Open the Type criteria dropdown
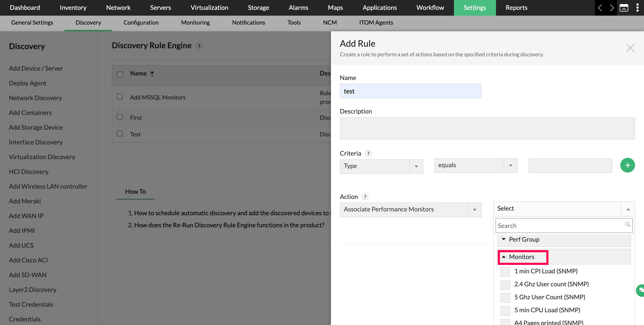Screen dimensions: 644x325 [381, 166]
